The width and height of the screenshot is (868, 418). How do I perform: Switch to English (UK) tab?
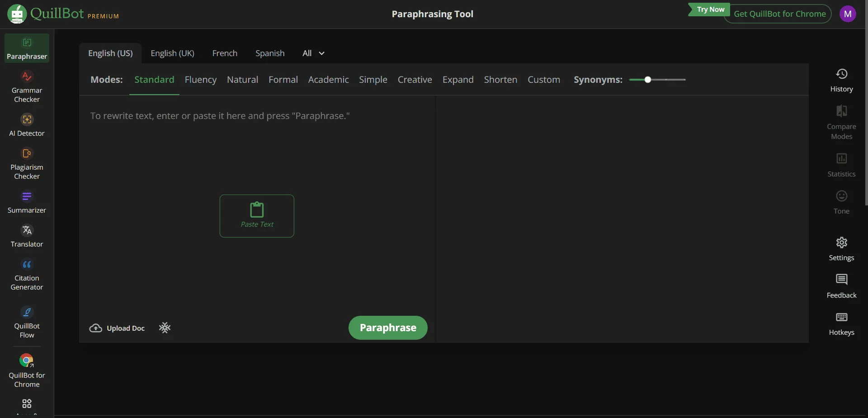[172, 53]
